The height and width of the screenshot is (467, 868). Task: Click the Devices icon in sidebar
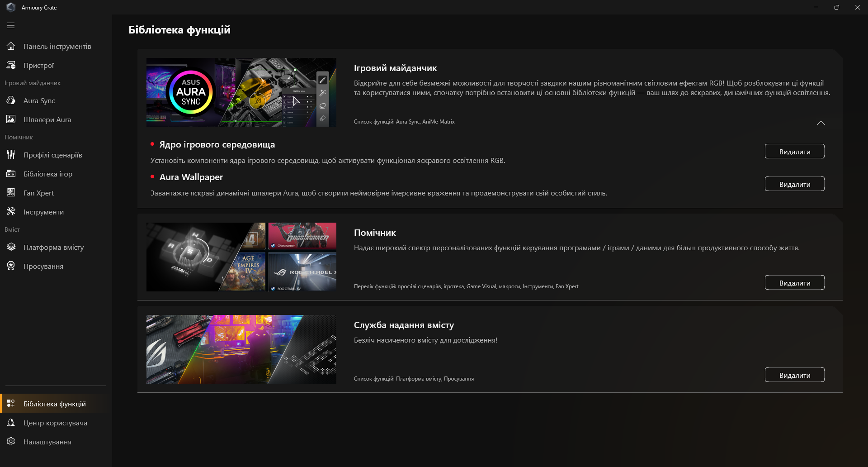pos(11,65)
